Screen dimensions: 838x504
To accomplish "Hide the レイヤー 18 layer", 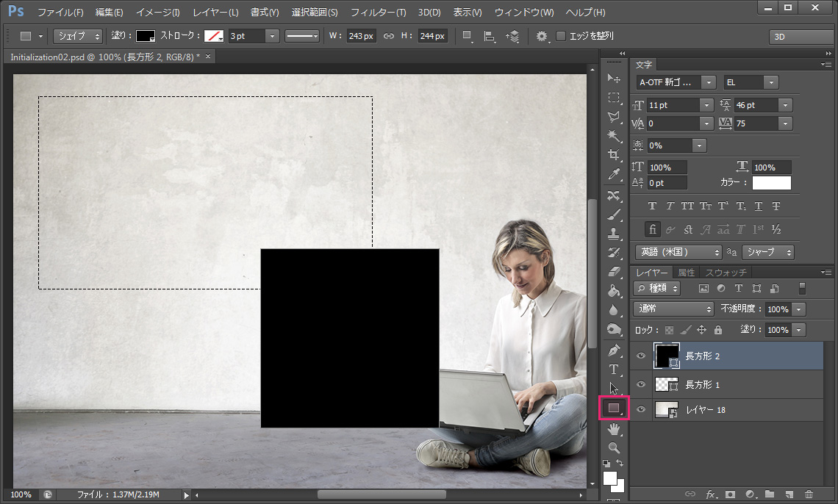I will [640, 410].
